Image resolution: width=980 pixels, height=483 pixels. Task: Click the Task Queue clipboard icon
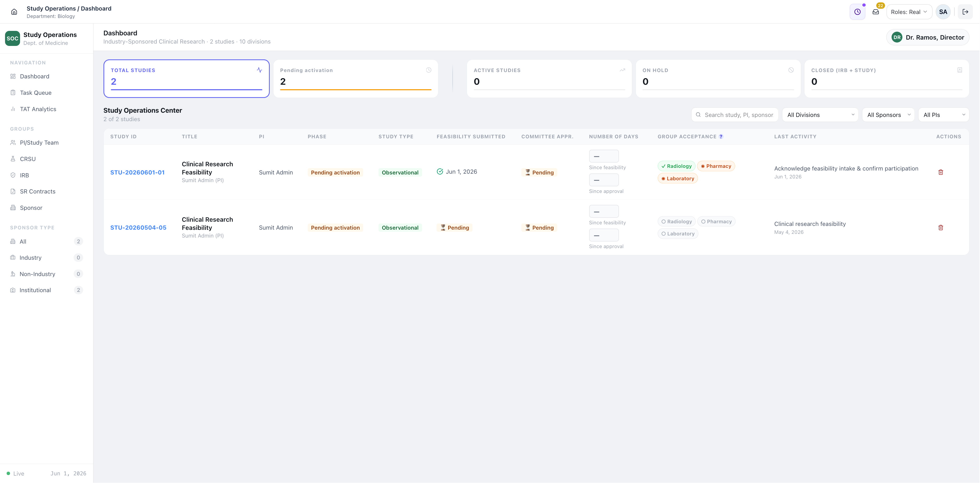(x=13, y=92)
